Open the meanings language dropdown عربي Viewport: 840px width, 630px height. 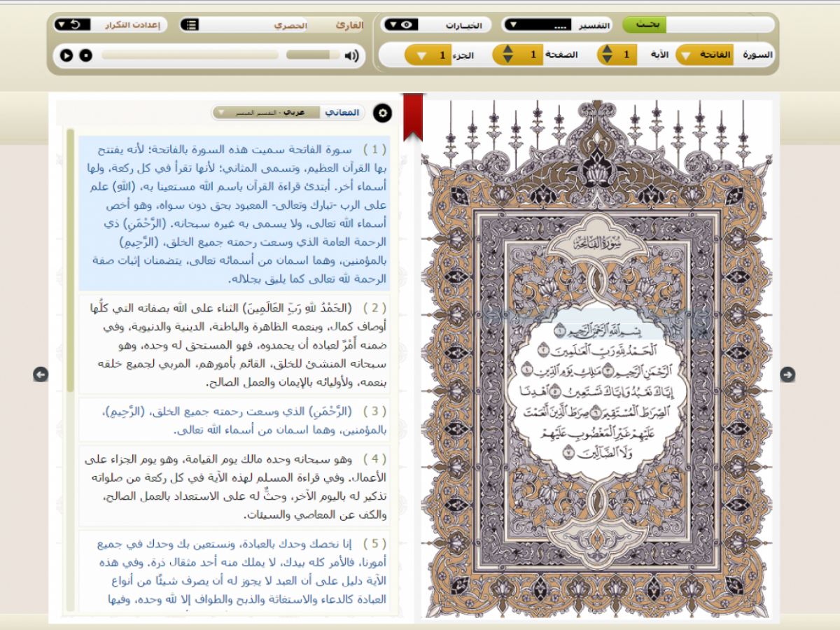click(x=221, y=112)
